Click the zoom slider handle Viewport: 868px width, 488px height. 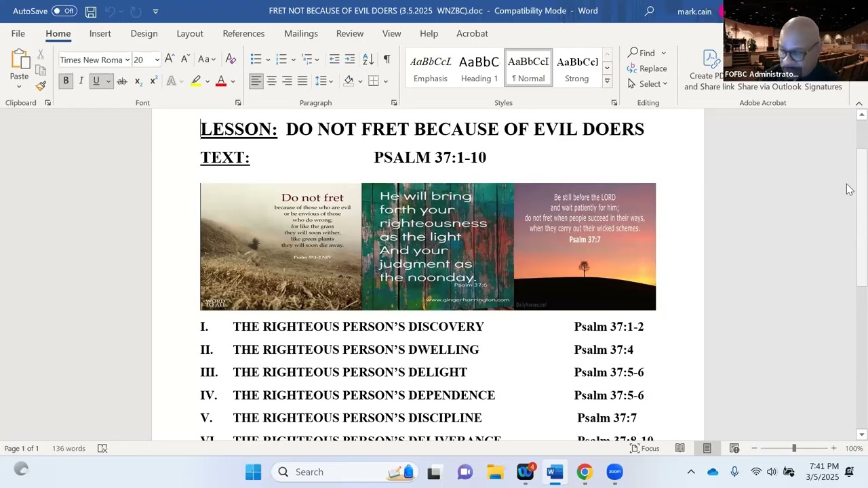pos(793,448)
